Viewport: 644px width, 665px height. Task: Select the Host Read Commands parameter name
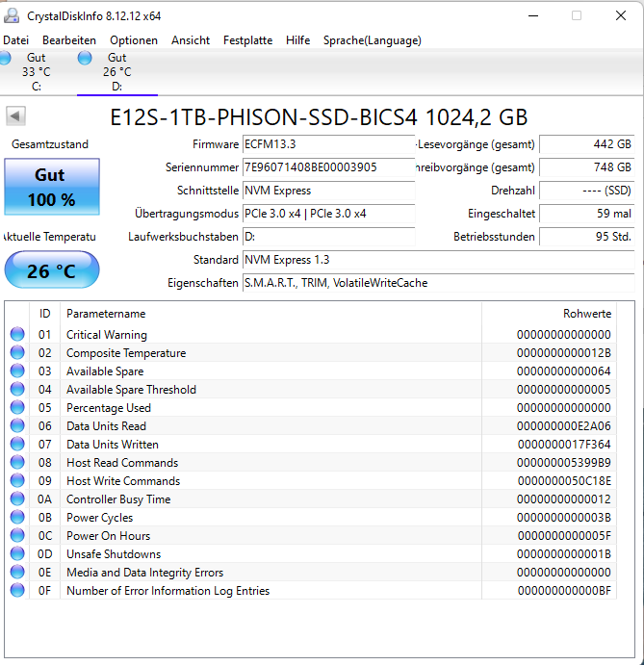(122, 463)
